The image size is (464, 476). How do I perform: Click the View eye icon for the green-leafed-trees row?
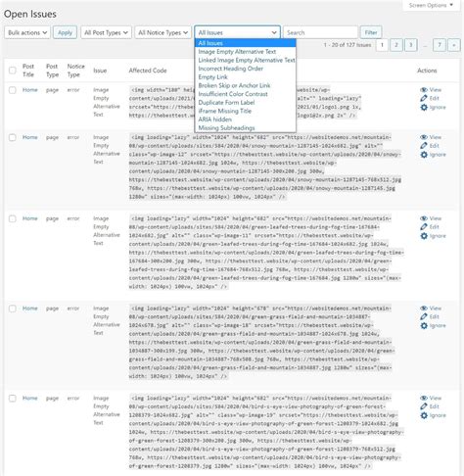click(424, 218)
